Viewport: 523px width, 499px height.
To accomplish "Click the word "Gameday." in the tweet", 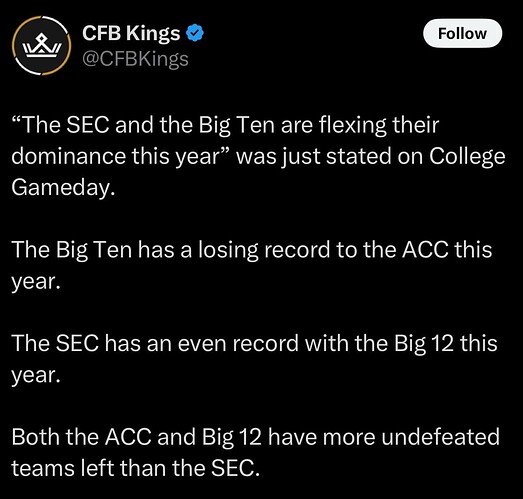I will [x=63, y=188].
